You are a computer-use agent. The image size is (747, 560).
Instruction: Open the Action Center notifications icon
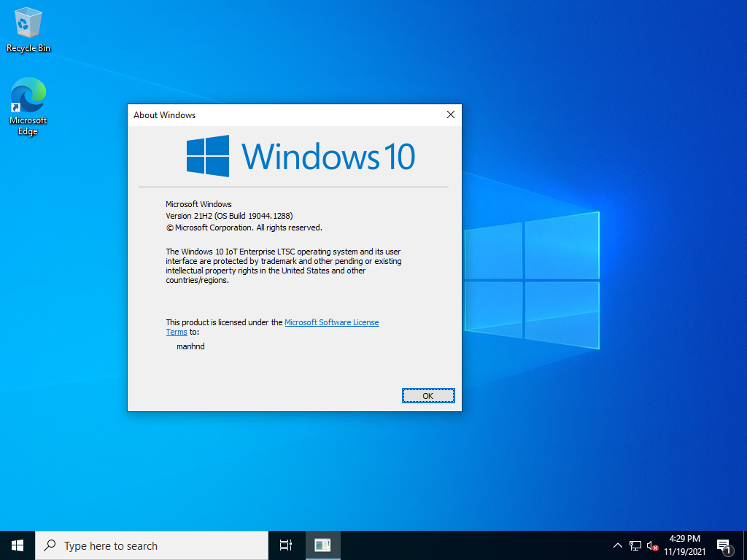[x=724, y=545]
